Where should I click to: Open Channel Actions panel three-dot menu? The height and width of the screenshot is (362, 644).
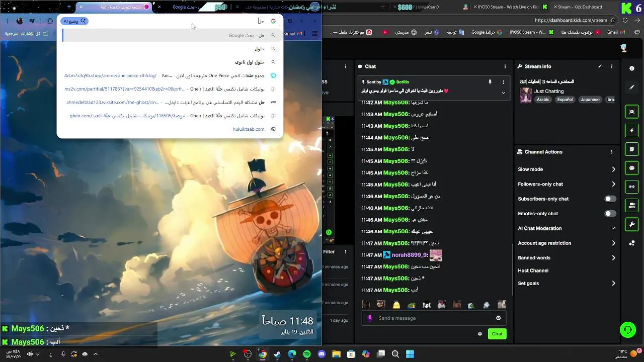[x=612, y=152]
